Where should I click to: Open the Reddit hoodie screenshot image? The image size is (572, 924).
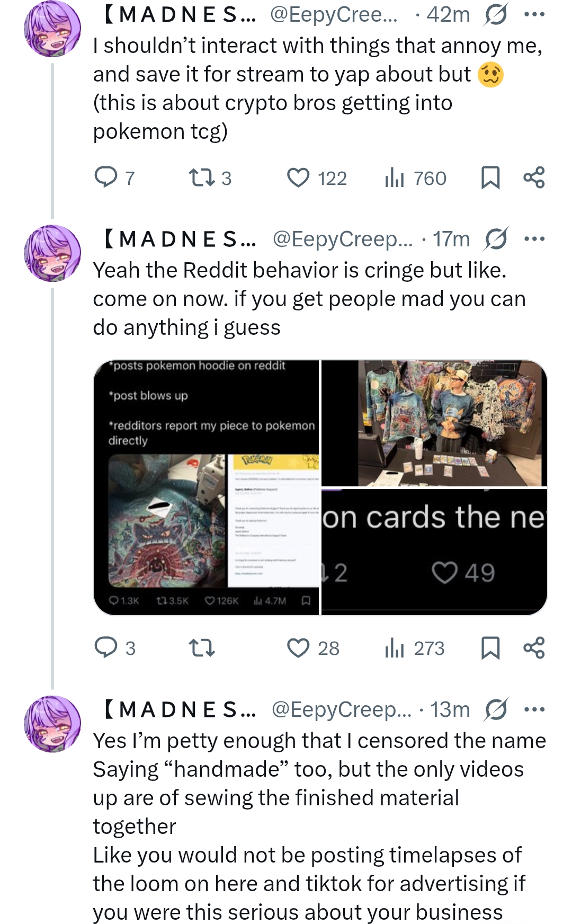click(207, 487)
